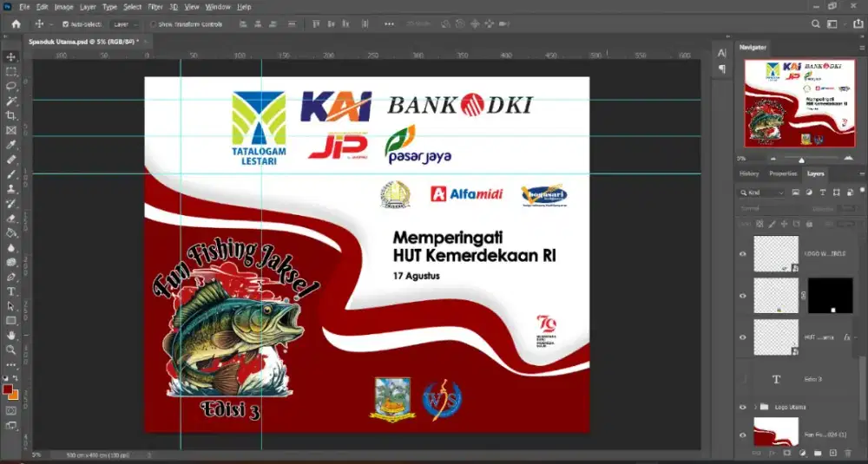Select the Hand tool
The width and height of the screenshot is (868, 464).
click(x=10, y=335)
